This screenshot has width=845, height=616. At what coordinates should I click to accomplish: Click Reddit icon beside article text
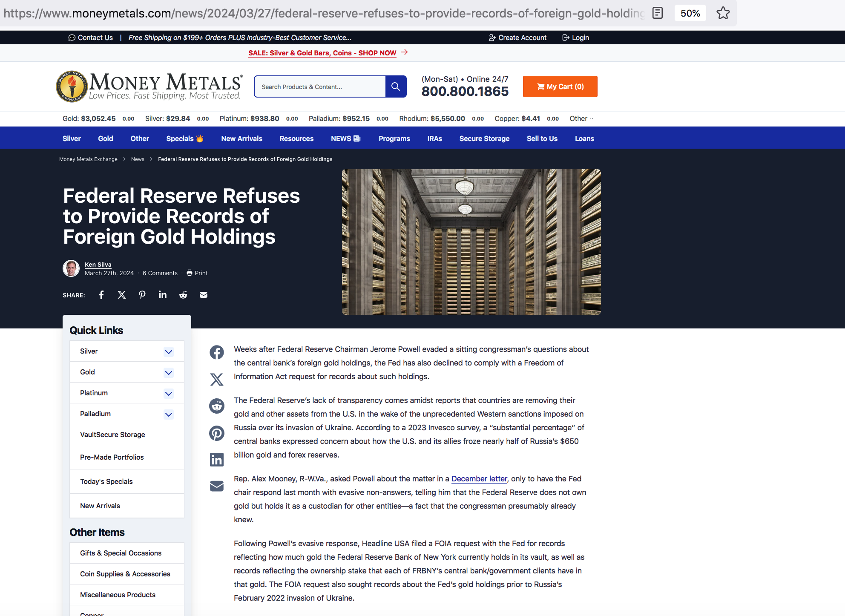(217, 406)
